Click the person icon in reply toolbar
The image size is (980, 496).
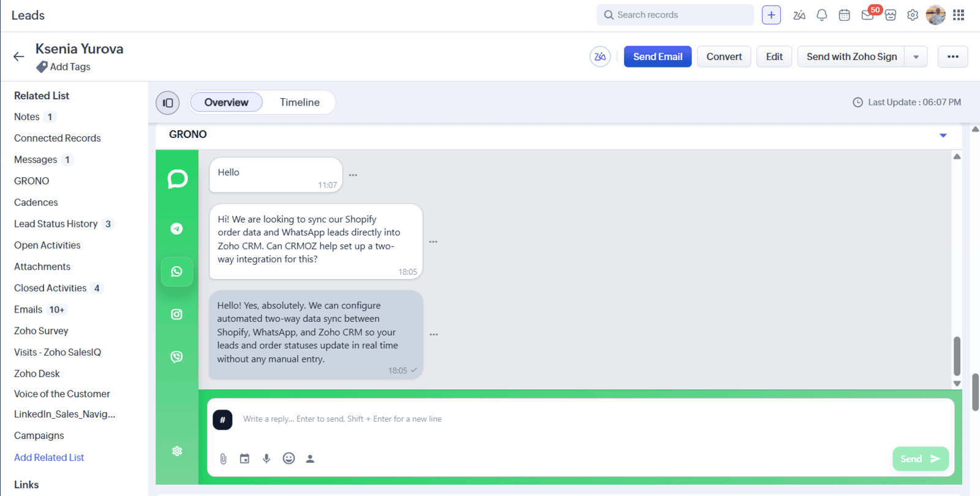click(x=310, y=459)
